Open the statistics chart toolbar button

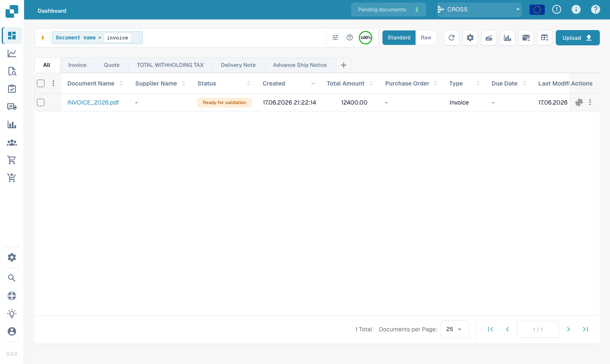point(507,38)
